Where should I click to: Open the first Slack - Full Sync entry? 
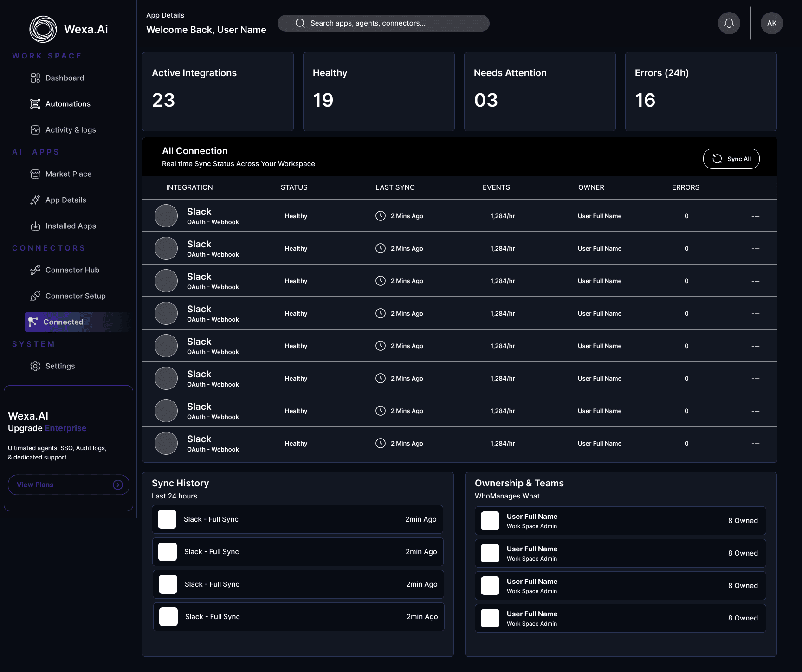[298, 519]
